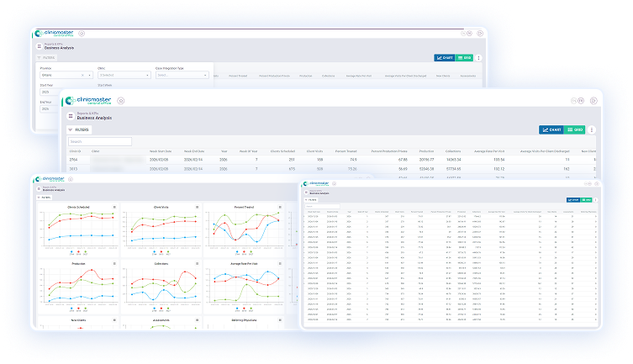Open the Case Integration Type dropdown
The width and height of the screenshot is (633, 364).
tap(182, 75)
